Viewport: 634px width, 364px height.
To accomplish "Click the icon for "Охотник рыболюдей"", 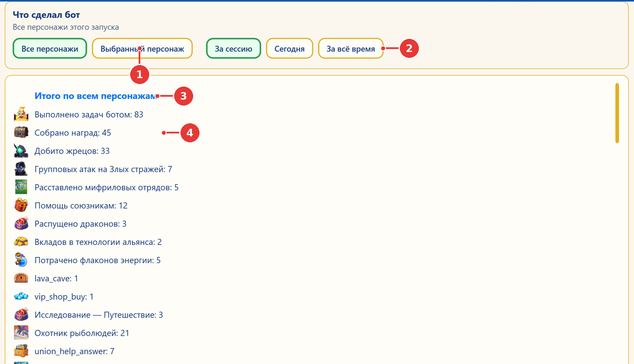I will pos(21,333).
